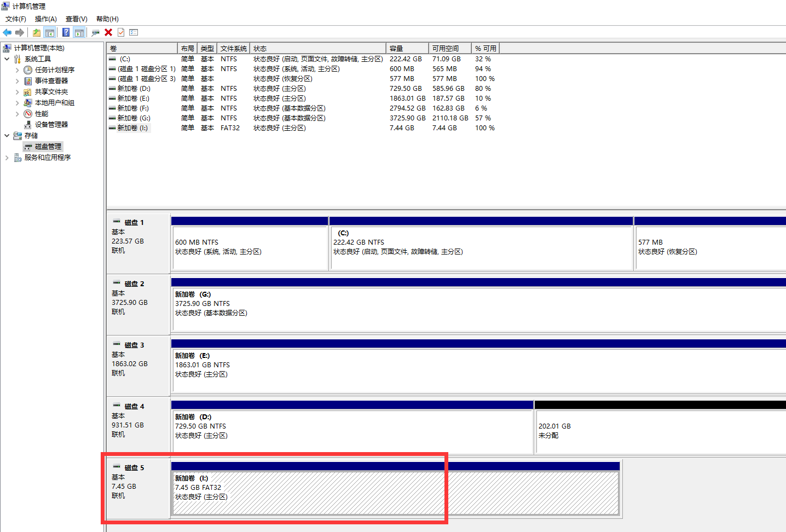The width and height of the screenshot is (786, 532).
Task: Expand the 本地用户和组 tree node
Action: pos(17,103)
